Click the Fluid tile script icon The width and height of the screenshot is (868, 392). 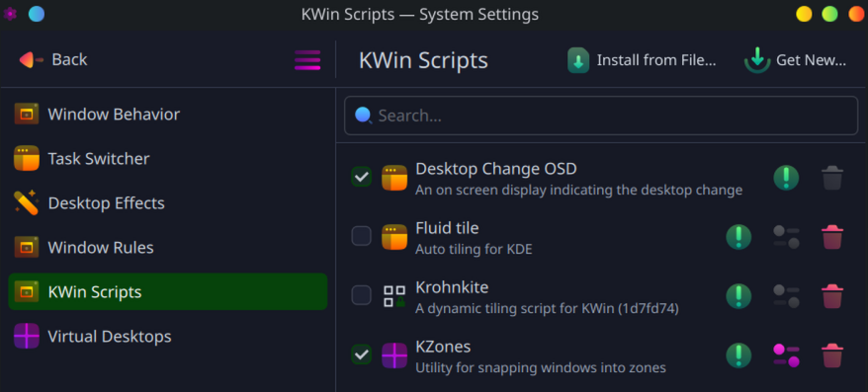tap(394, 237)
